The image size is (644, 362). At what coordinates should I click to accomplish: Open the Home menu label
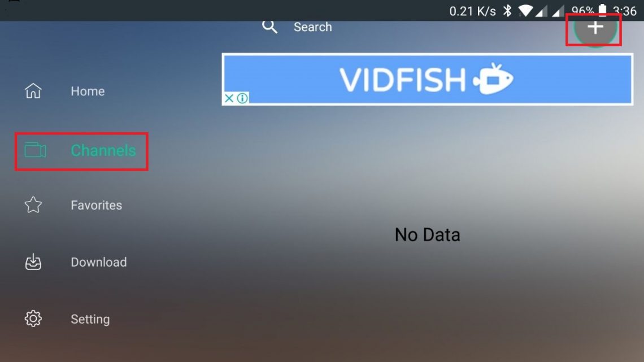(88, 91)
